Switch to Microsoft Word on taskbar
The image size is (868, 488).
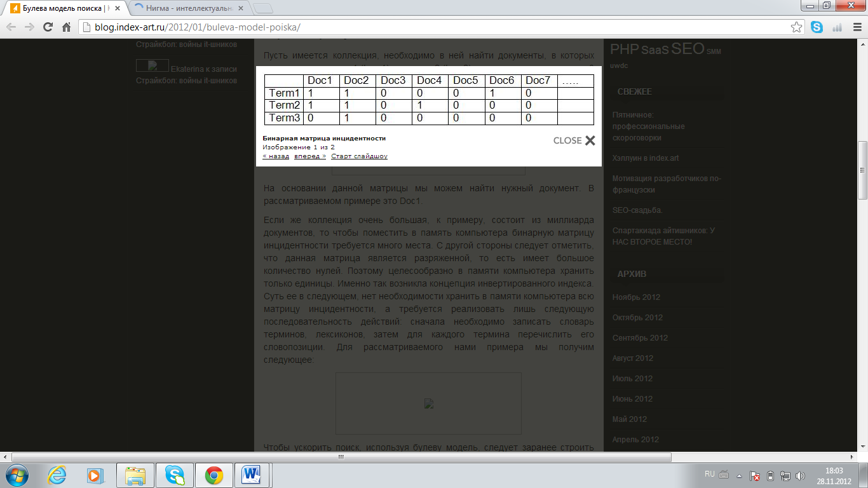(252, 475)
